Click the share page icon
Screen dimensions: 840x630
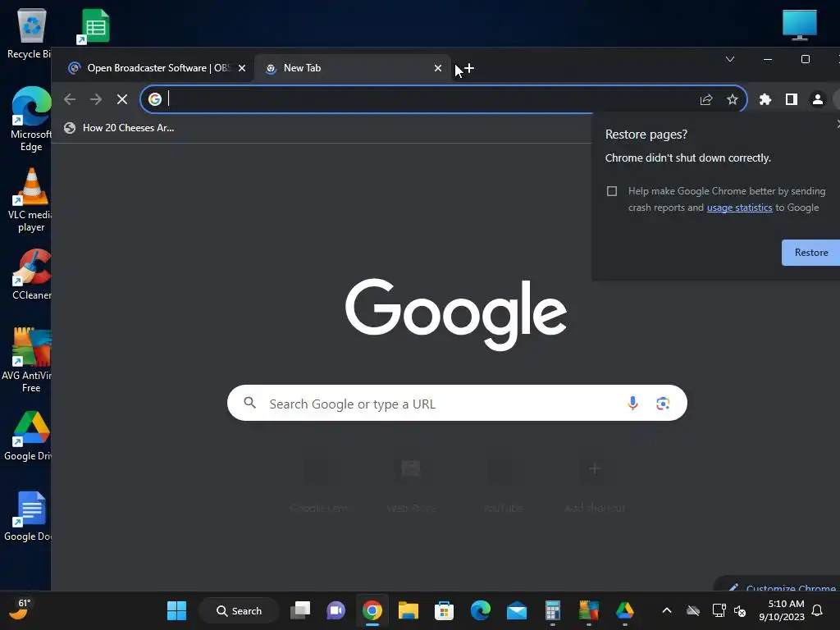pyautogui.click(x=706, y=99)
